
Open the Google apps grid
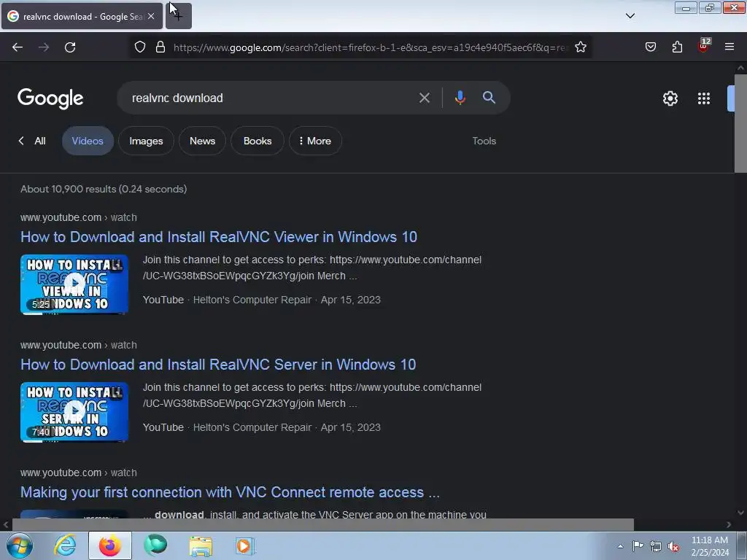coord(704,98)
